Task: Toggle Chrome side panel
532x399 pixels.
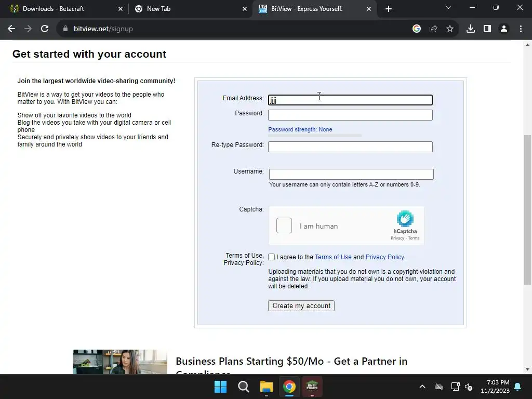Action: point(487,29)
